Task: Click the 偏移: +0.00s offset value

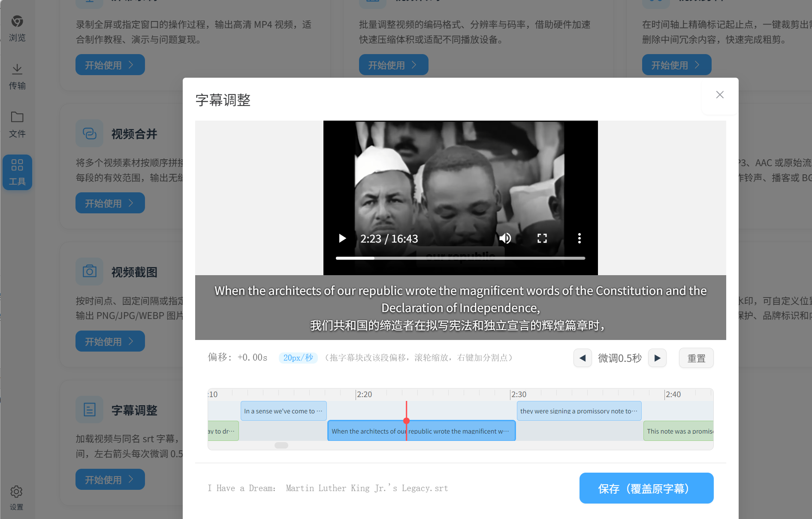Action: 238,357
